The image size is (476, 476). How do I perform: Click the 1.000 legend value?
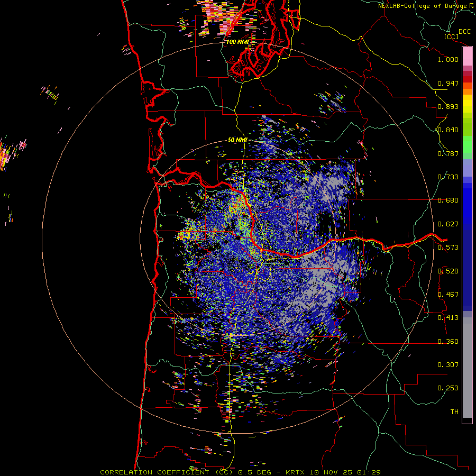pyautogui.click(x=448, y=59)
